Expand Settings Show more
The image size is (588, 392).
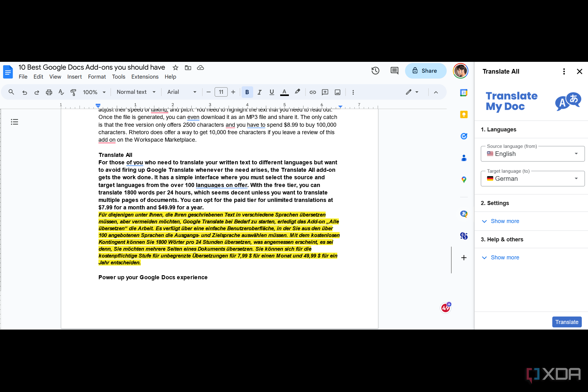click(x=500, y=221)
